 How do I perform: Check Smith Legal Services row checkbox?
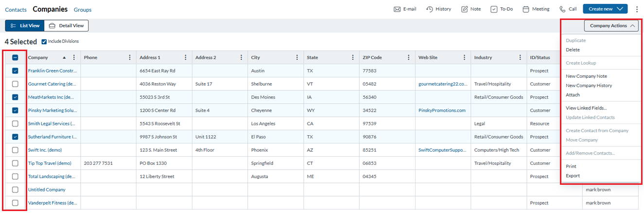pyautogui.click(x=15, y=124)
